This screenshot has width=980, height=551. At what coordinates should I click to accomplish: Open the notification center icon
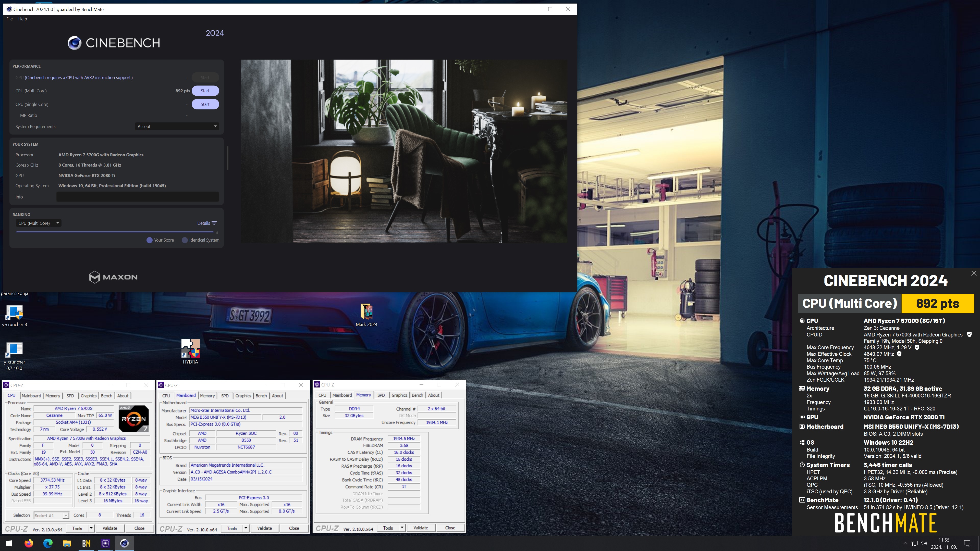[x=967, y=543]
